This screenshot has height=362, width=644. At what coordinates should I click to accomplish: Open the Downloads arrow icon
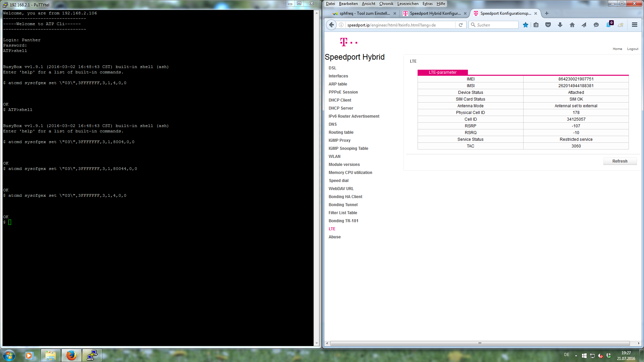pos(560,25)
